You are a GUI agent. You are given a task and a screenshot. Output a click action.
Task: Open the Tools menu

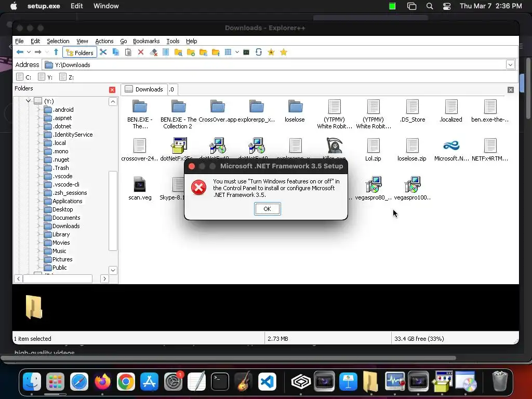[172, 41]
